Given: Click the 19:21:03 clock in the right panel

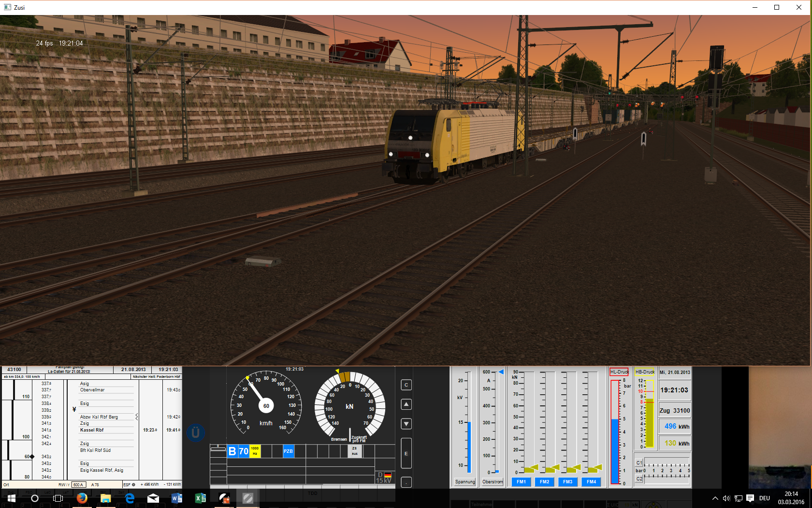Looking at the screenshot, I should coord(675,390).
